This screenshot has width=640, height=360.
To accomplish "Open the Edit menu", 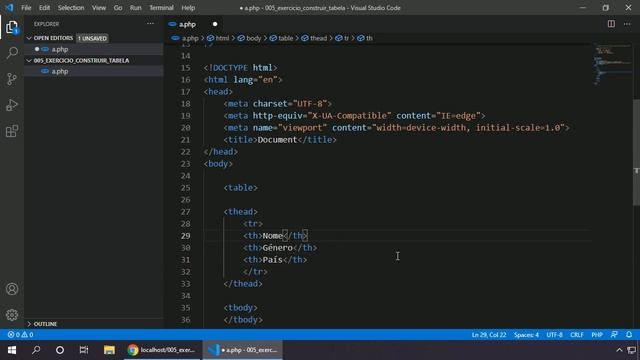I will coord(44,8).
